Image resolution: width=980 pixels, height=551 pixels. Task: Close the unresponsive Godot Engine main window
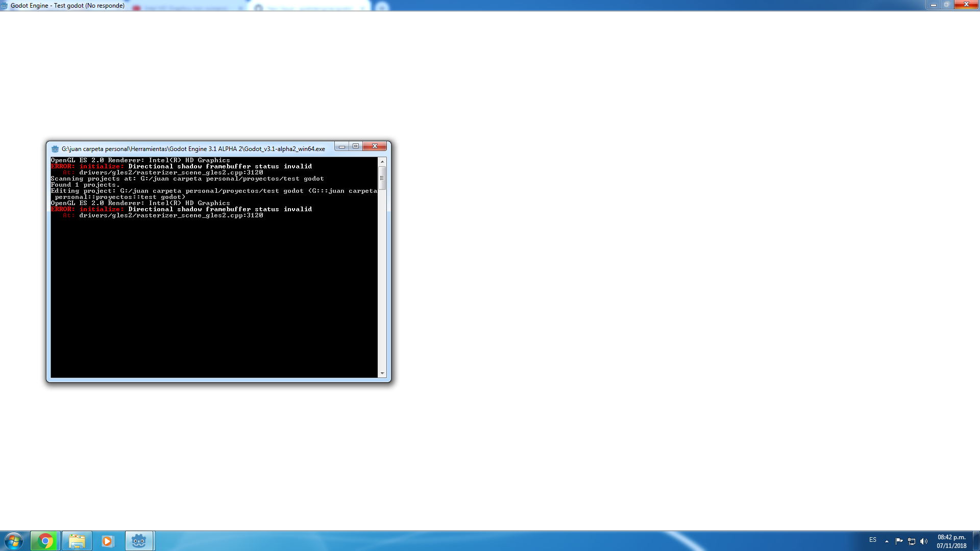click(966, 5)
